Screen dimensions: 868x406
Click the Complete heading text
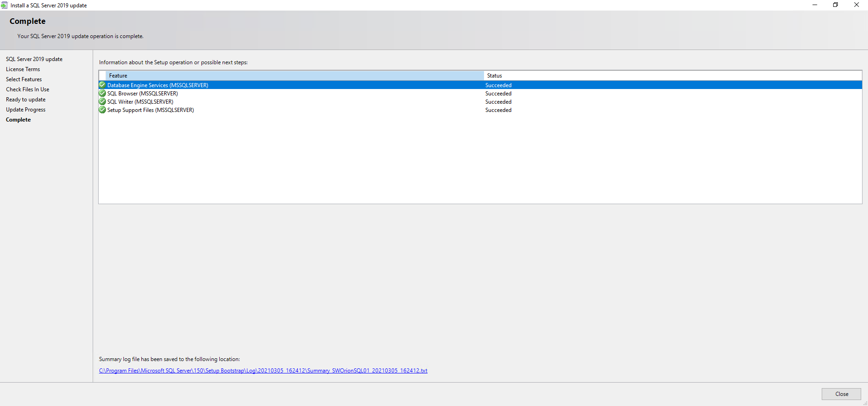click(28, 21)
